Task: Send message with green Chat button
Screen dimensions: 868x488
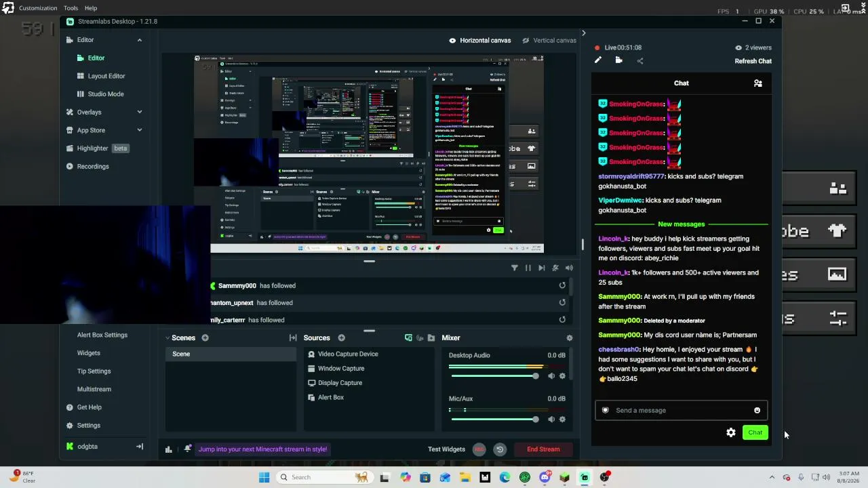Action: [x=755, y=432]
